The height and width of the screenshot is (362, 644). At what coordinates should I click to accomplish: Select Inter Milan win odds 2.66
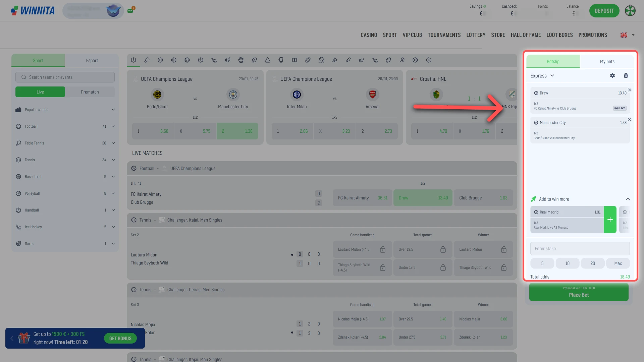(x=292, y=131)
